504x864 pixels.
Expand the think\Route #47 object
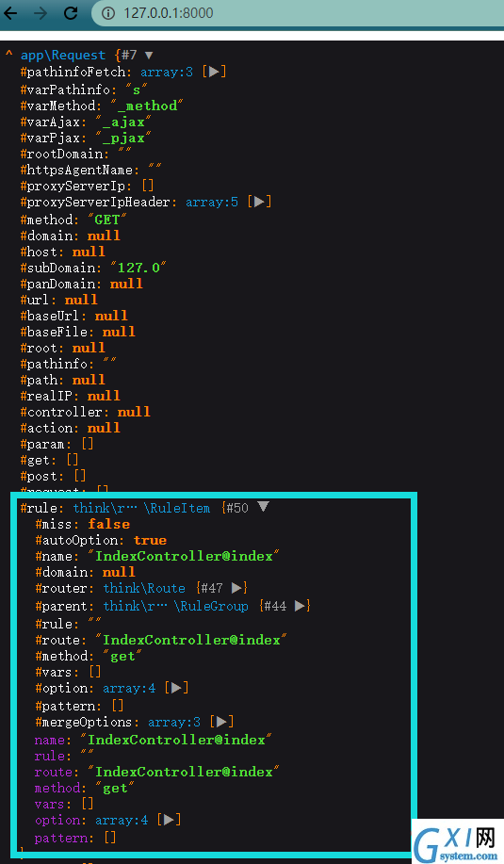pos(236,588)
